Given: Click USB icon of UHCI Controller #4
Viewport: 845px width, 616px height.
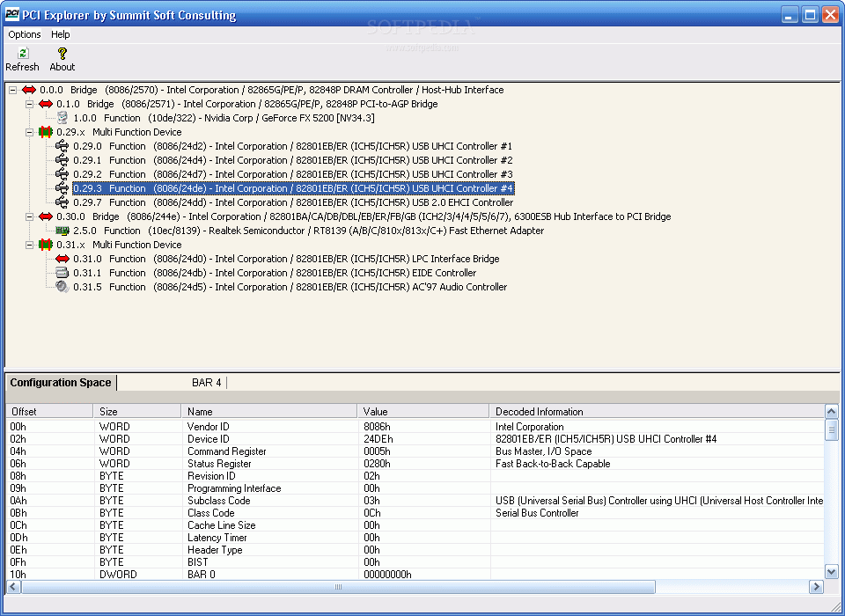Looking at the screenshot, I should (62, 188).
